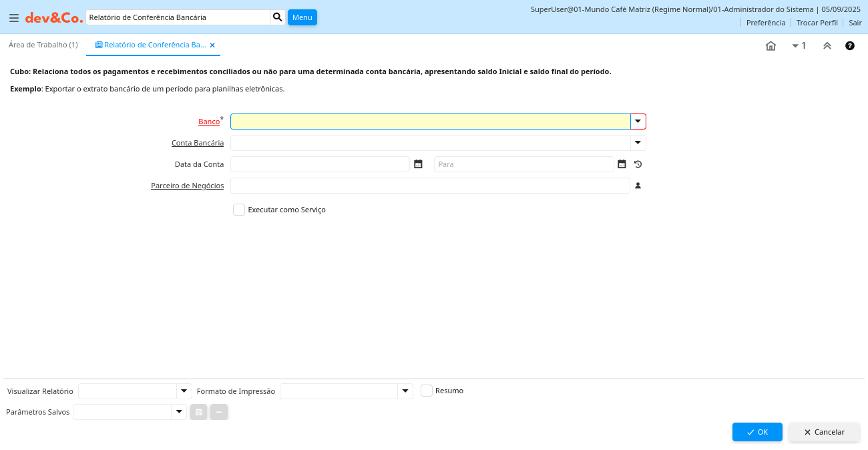Open the start date calendar picker
Image resolution: width=868 pixels, height=450 pixels.
pos(418,164)
